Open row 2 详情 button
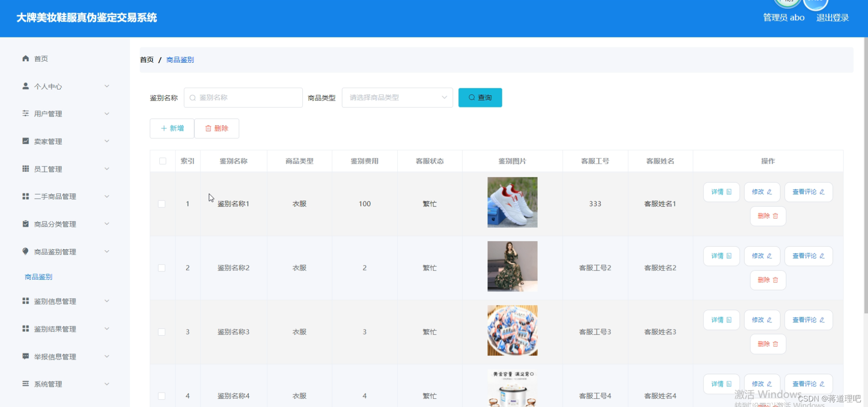868x407 pixels. pos(721,256)
